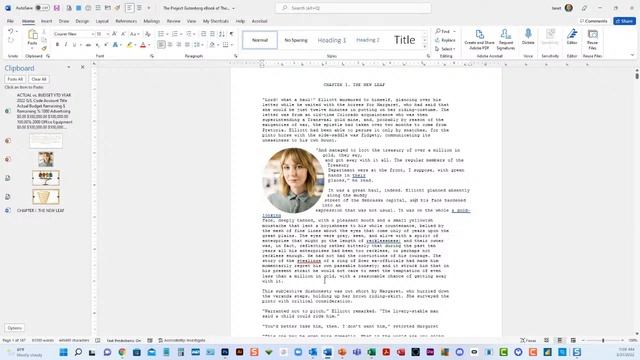Image resolution: width=640 pixels, height=360 pixels.
Task: Toggle Strikethrough formatting
Action: [88, 44]
